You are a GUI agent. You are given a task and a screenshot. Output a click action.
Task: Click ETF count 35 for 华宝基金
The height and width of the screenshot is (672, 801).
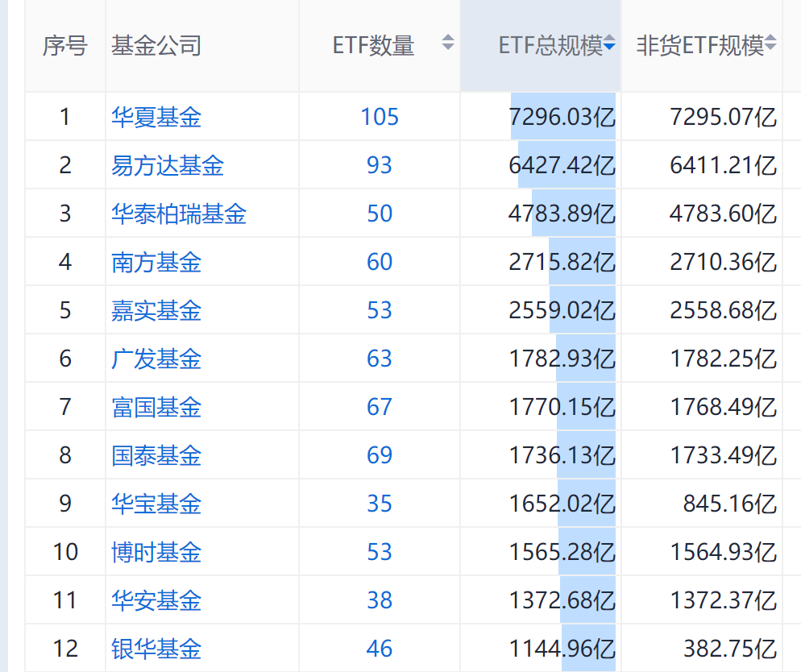[380, 504]
